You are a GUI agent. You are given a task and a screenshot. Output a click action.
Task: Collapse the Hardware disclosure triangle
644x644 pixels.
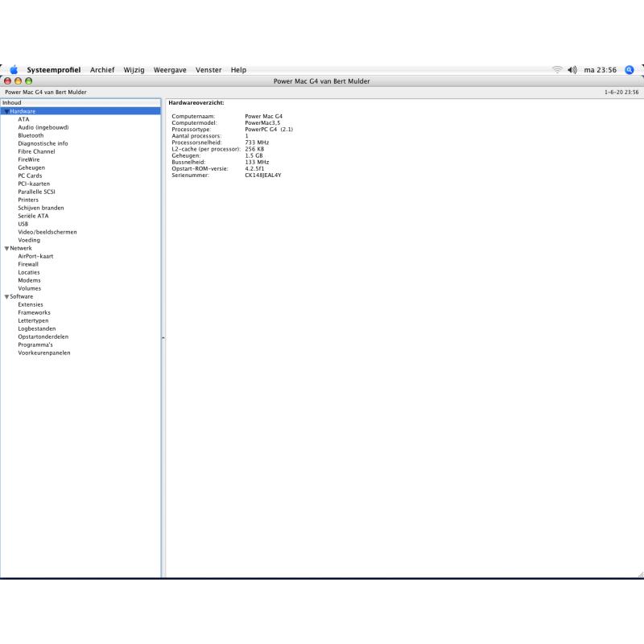coord(6,111)
